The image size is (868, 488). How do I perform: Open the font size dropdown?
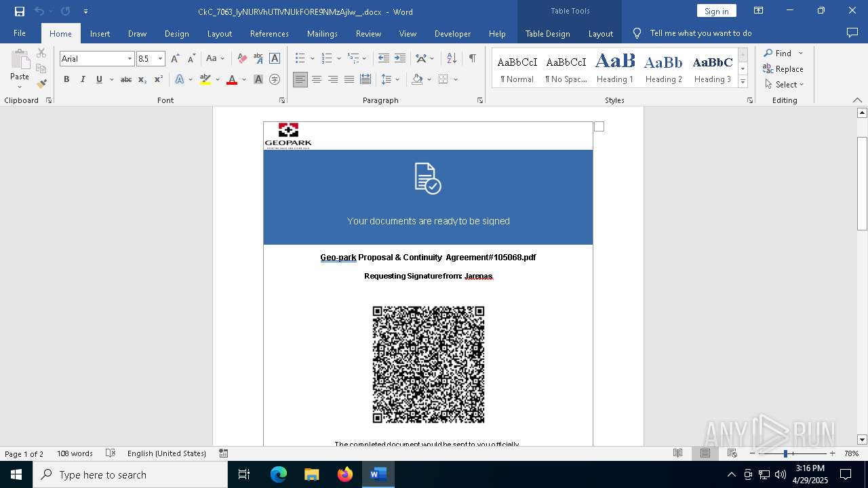tap(160, 59)
